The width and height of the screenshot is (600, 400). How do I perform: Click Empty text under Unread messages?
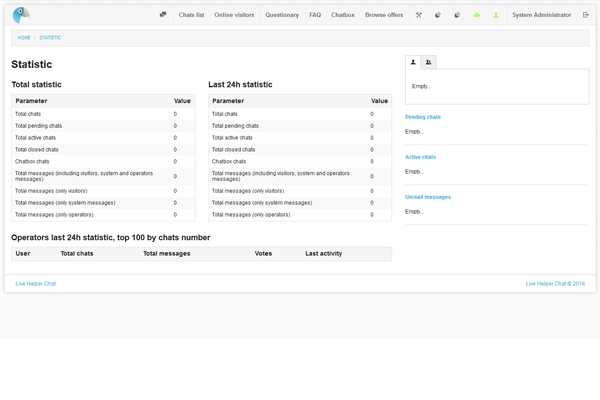414,212
